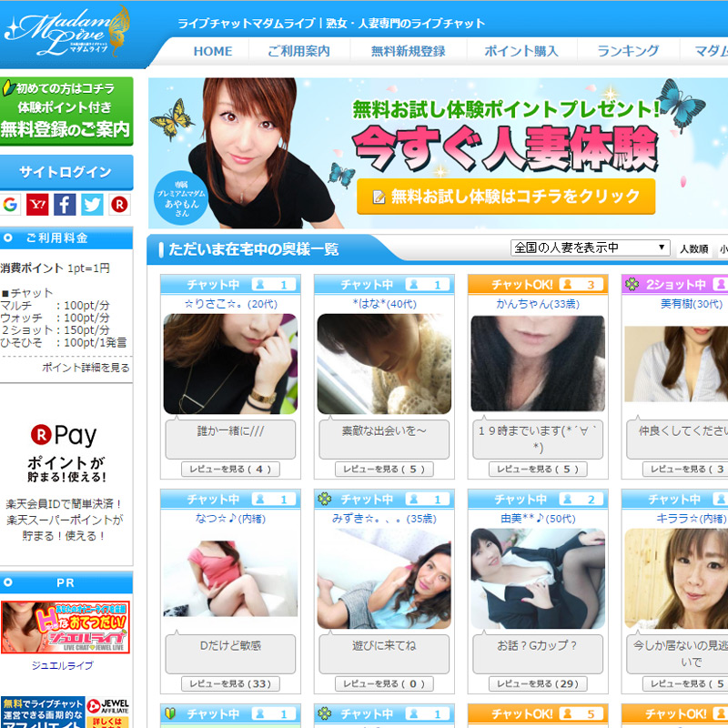This screenshot has width=728, height=728.
Task: View かんちゃん's reviews (5)
Action: click(x=538, y=470)
